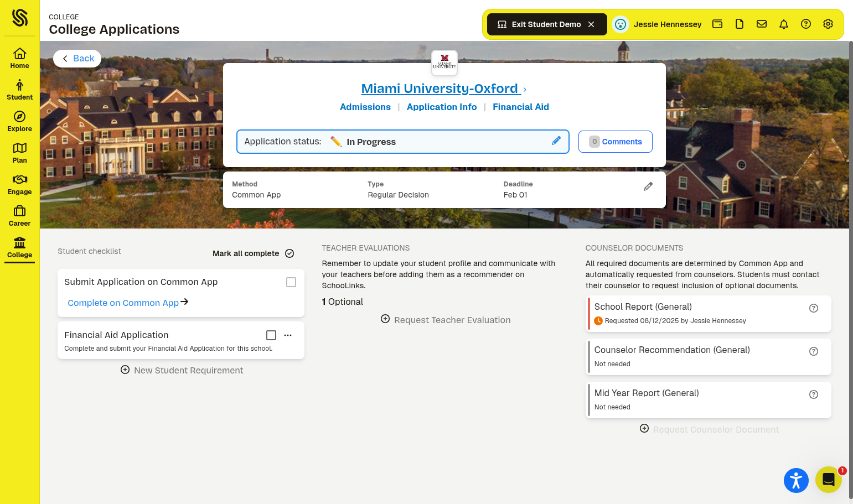
Task: Edit method, type and deadline details
Action: [648, 186]
